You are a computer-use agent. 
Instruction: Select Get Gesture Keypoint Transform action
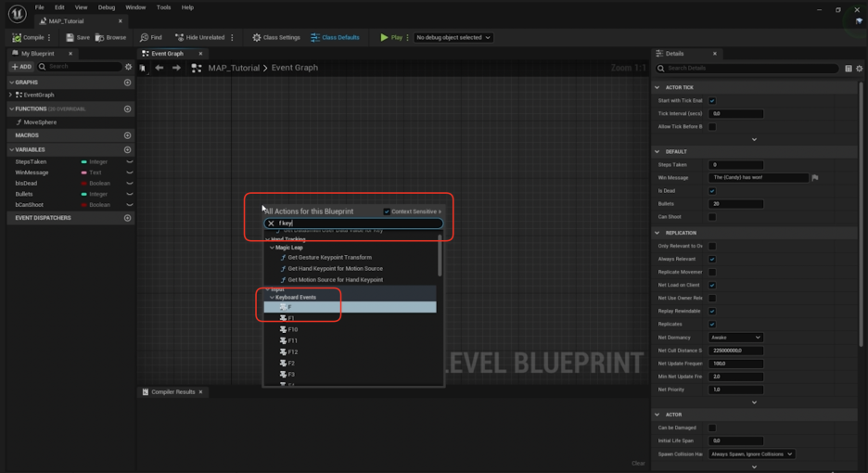[x=329, y=258]
